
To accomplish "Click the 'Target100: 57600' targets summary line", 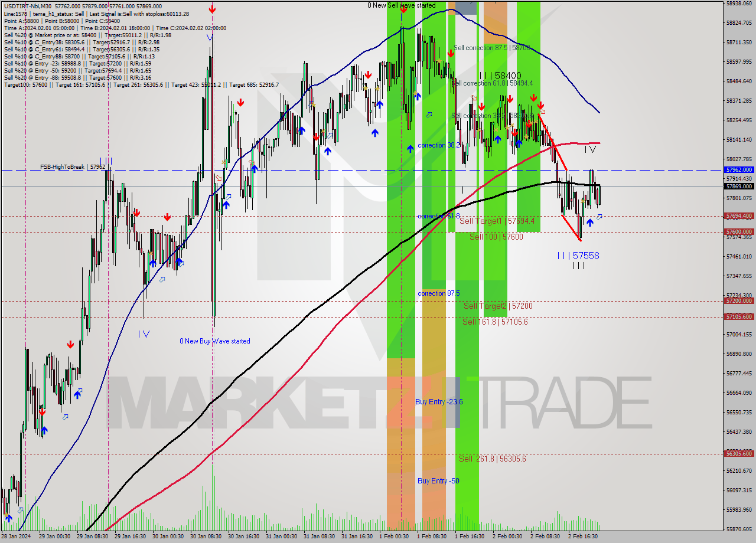I will click(x=141, y=85).
